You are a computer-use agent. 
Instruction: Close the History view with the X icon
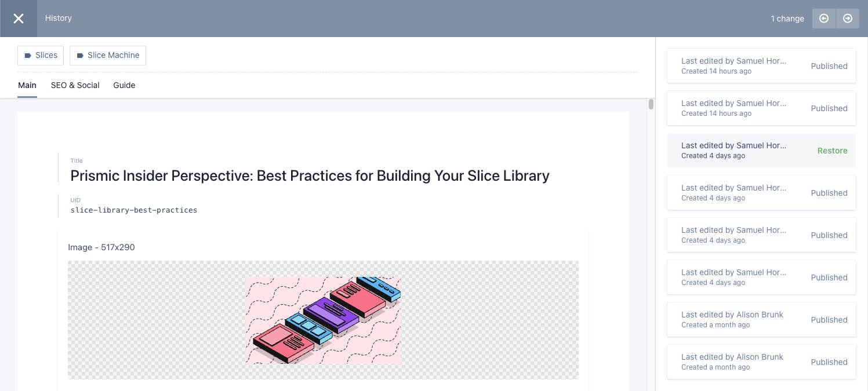[18, 18]
